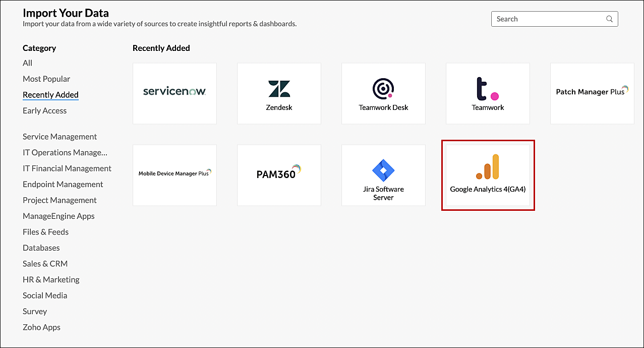
Task: Choose the Social Media category
Action: point(45,296)
